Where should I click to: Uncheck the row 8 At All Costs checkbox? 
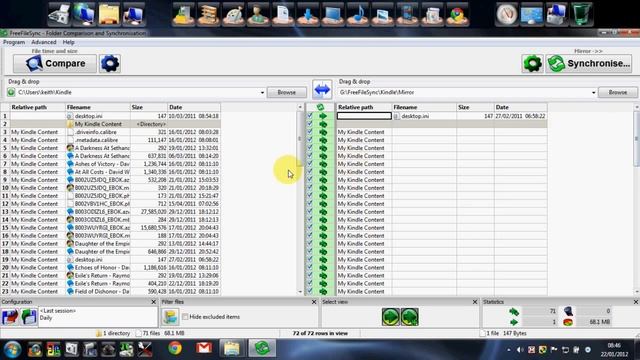tap(310, 172)
